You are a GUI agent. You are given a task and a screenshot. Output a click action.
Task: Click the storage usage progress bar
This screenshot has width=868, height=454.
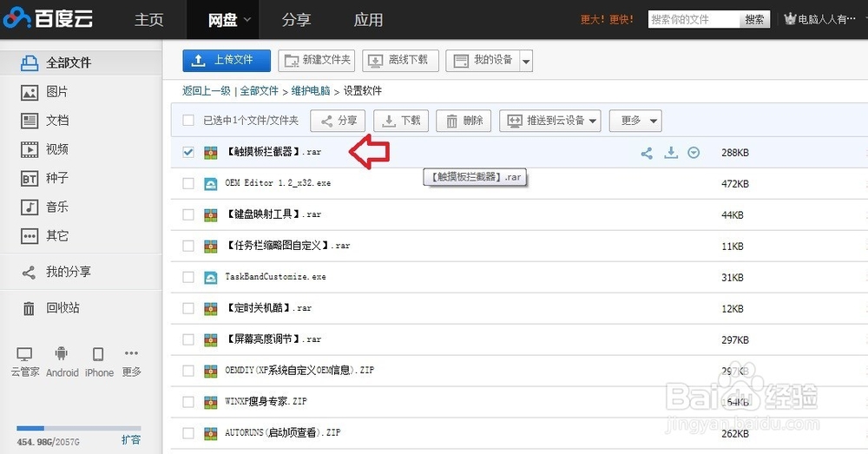click(x=79, y=428)
